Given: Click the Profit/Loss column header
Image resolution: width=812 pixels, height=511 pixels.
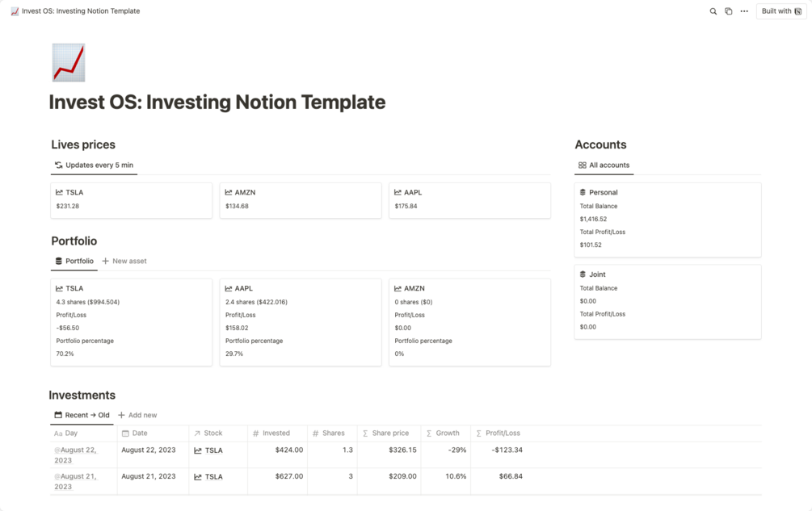Looking at the screenshot, I should [502, 434].
